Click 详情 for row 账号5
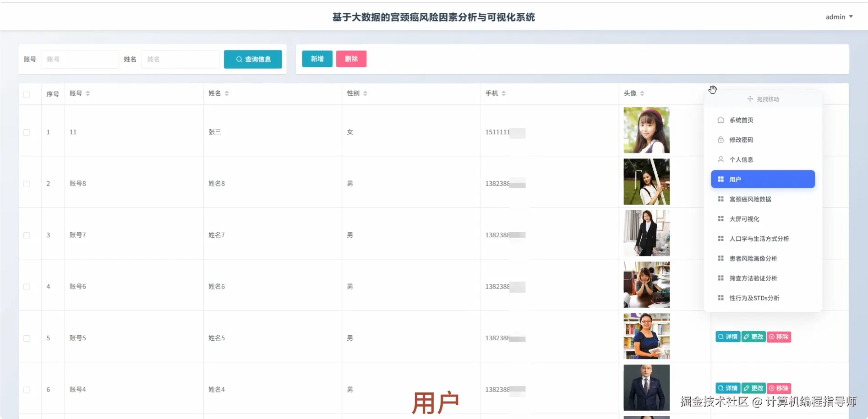The image size is (868, 419). click(727, 337)
